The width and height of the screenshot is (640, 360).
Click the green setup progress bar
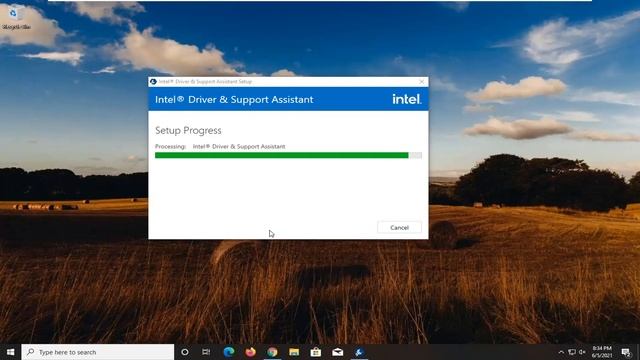[x=288, y=155]
